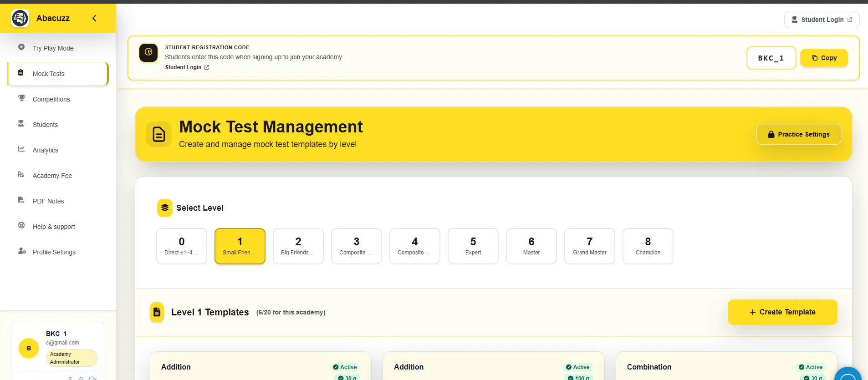Click the Academy Administrator role badge
Image resolution: width=868 pixels, height=380 pixels.
tap(71, 358)
